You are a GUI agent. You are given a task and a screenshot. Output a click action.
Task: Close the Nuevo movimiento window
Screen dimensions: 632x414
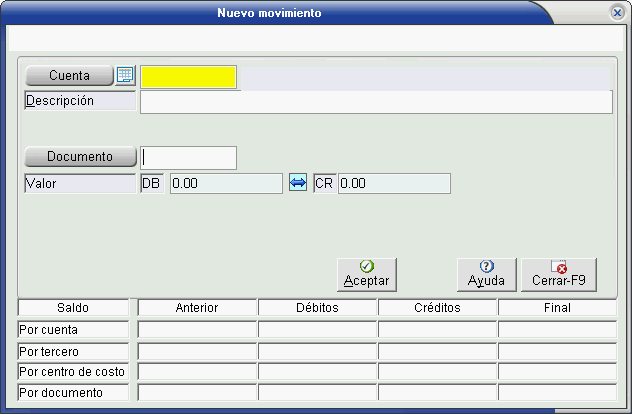(x=617, y=14)
